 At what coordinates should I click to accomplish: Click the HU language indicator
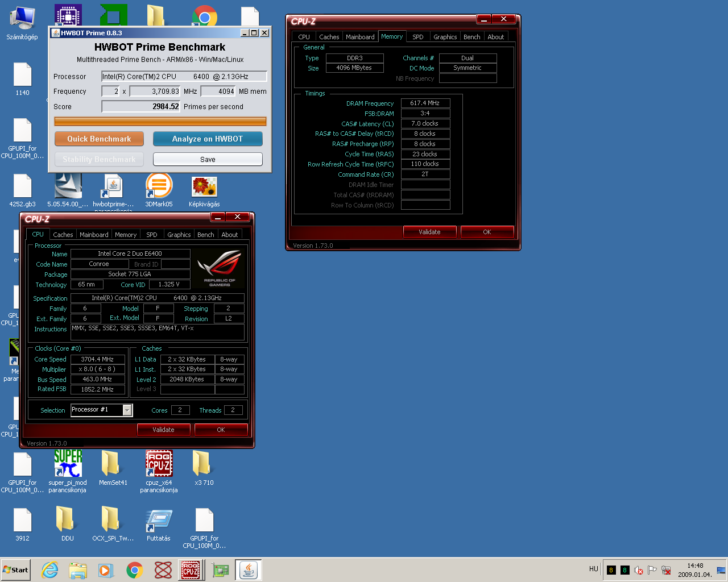(x=593, y=569)
